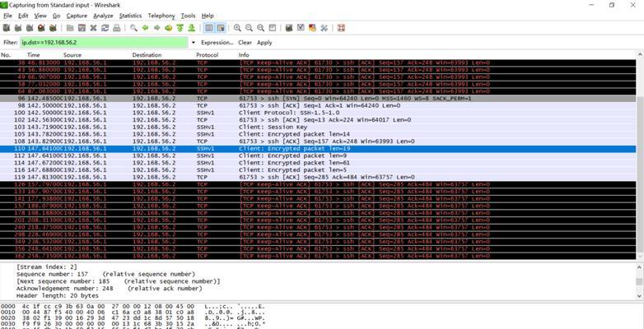Clear the display filter
This screenshot has width=644, height=329.
point(245,43)
